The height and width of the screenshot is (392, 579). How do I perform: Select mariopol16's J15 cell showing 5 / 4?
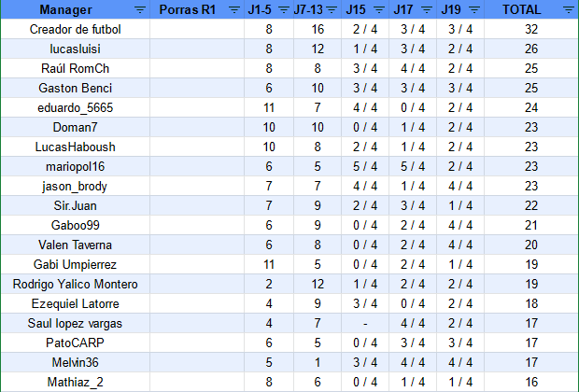(365, 166)
